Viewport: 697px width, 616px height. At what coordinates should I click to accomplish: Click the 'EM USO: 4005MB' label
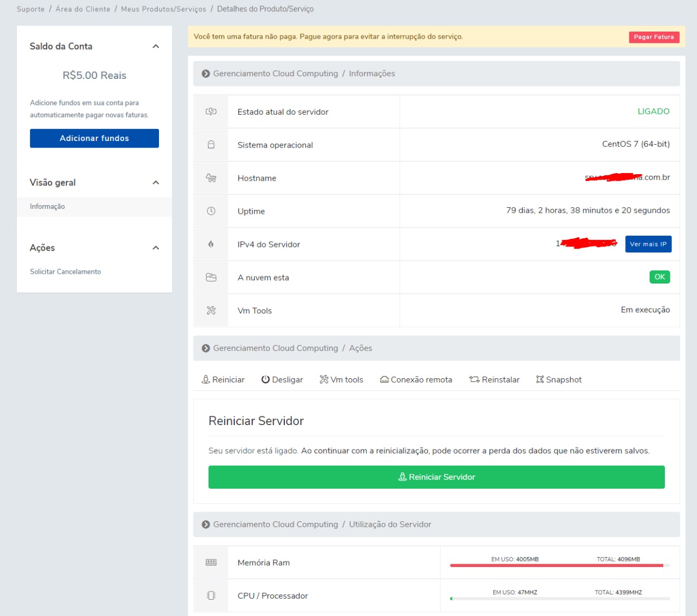[x=515, y=559]
